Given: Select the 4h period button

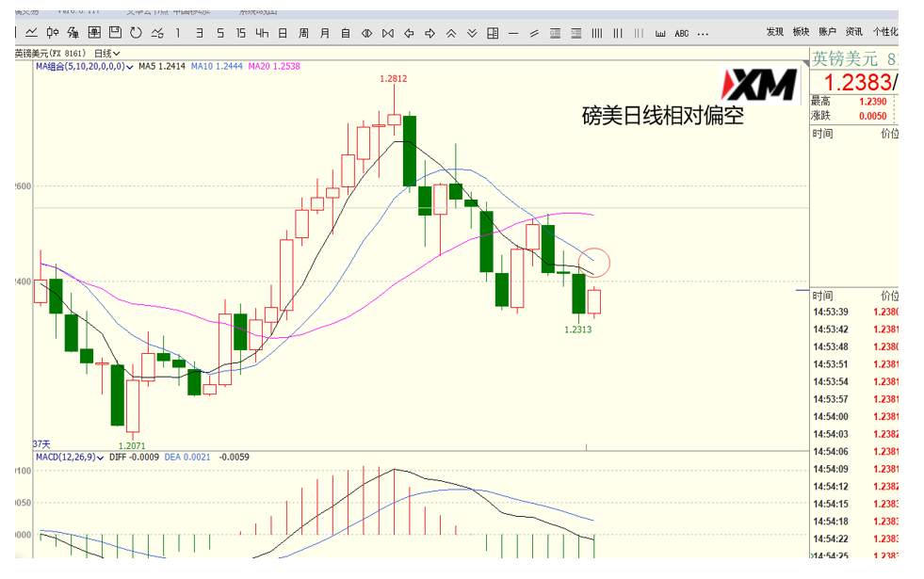Looking at the screenshot, I should tap(262, 34).
